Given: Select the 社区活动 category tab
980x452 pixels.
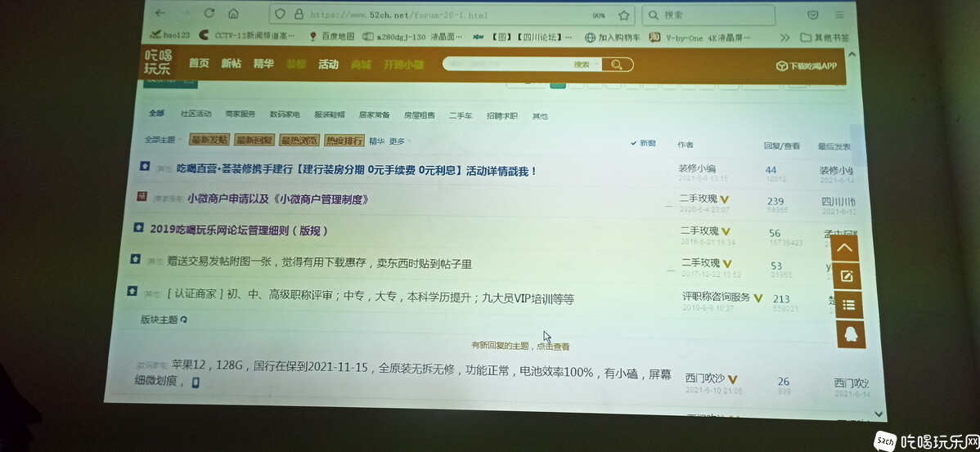Looking at the screenshot, I should click(x=196, y=114).
